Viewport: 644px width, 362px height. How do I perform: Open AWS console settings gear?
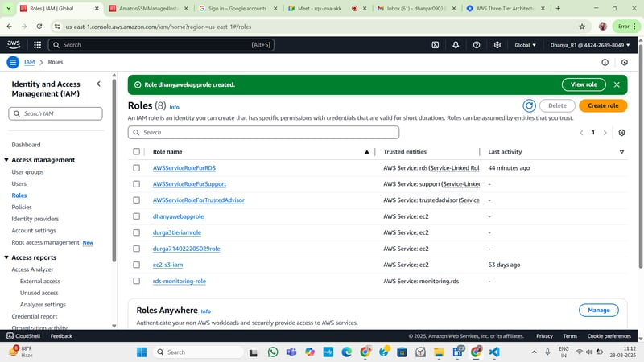tap(497, 45)
